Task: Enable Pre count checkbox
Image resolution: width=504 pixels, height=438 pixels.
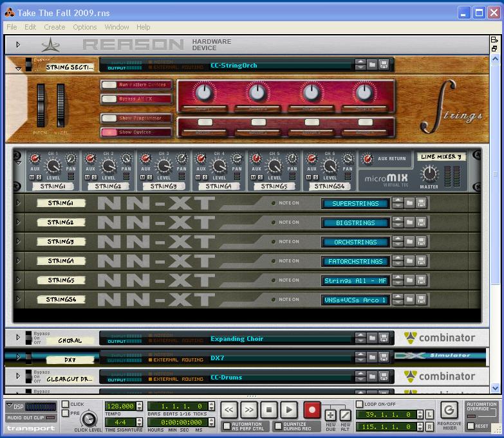Action: pyautogui.click(x=65, y=413)
